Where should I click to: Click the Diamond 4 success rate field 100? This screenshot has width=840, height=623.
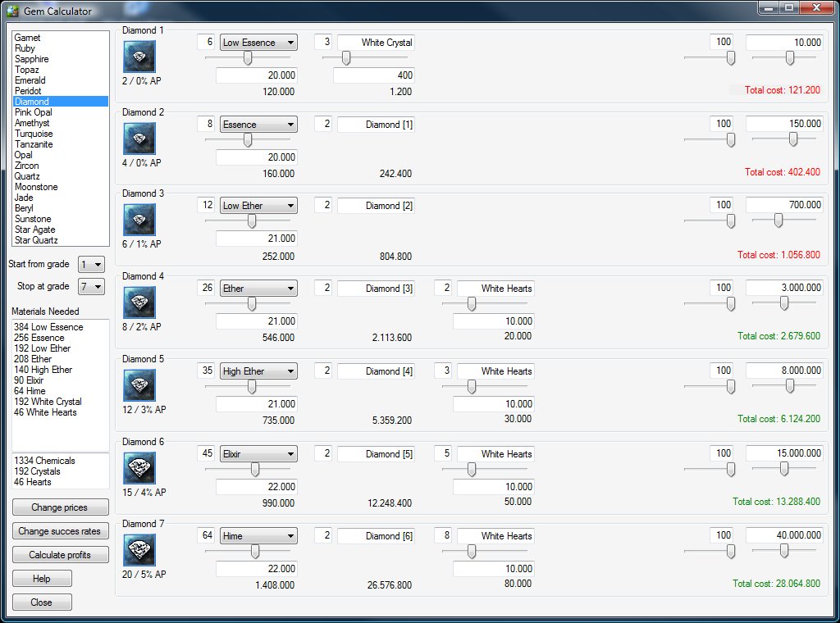point(722,288)
